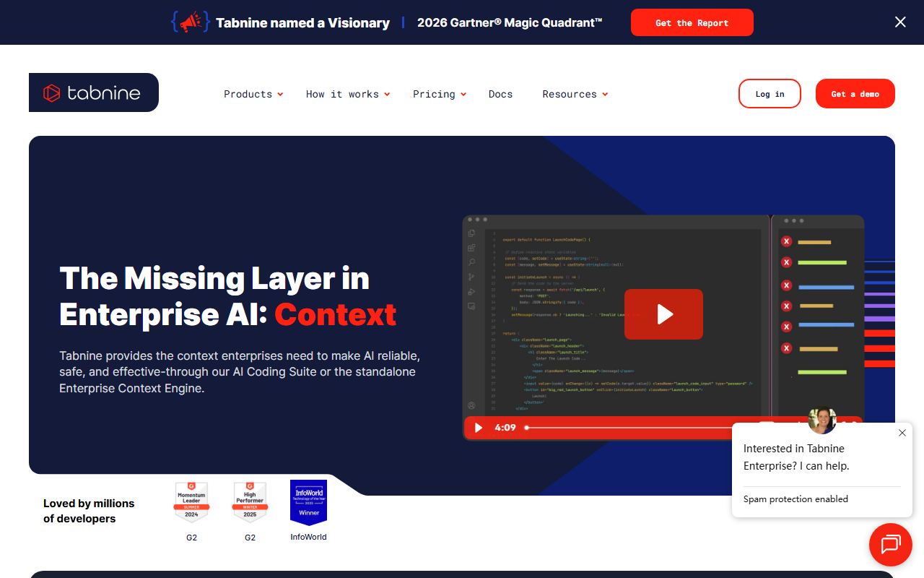Image resolution: width=924 pixels, height=578 pixels.
Task: Click the chat agent avatar photo
Action: tap(822, 420)
